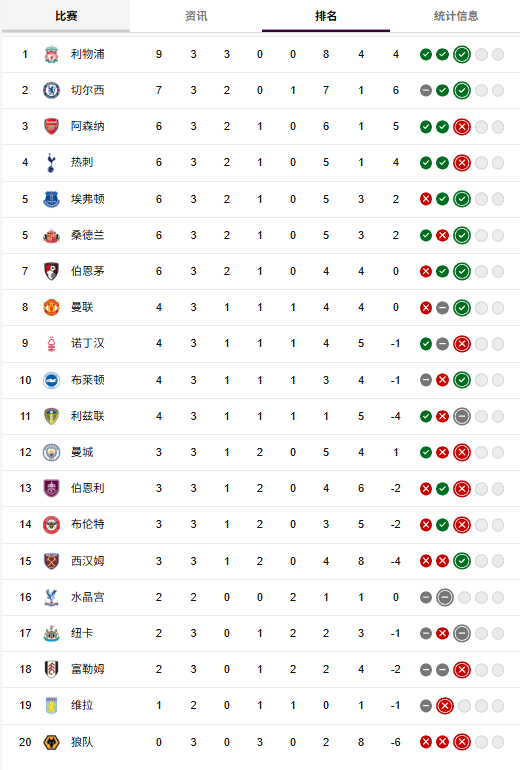Image resolution: width=520 pixels, height=770 pixels.
Task: Open the 西汉姆 team row
Action: 260,561
